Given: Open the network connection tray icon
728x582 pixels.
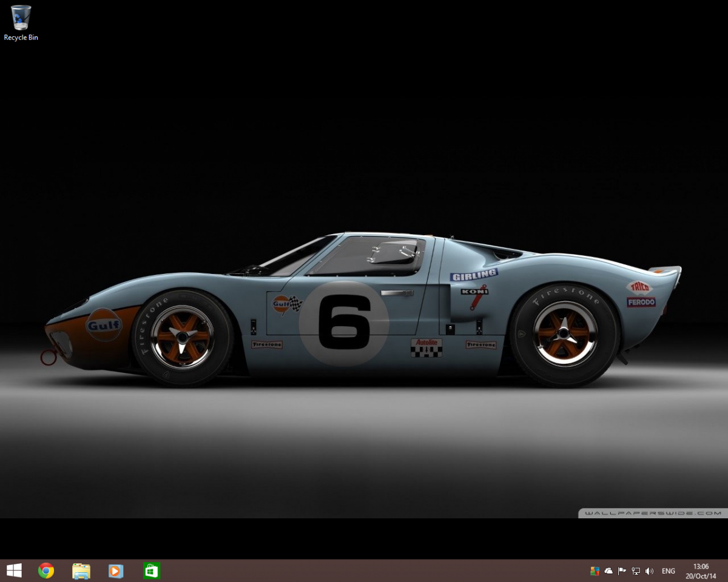Looking at the screenshot, I should 636,570.
